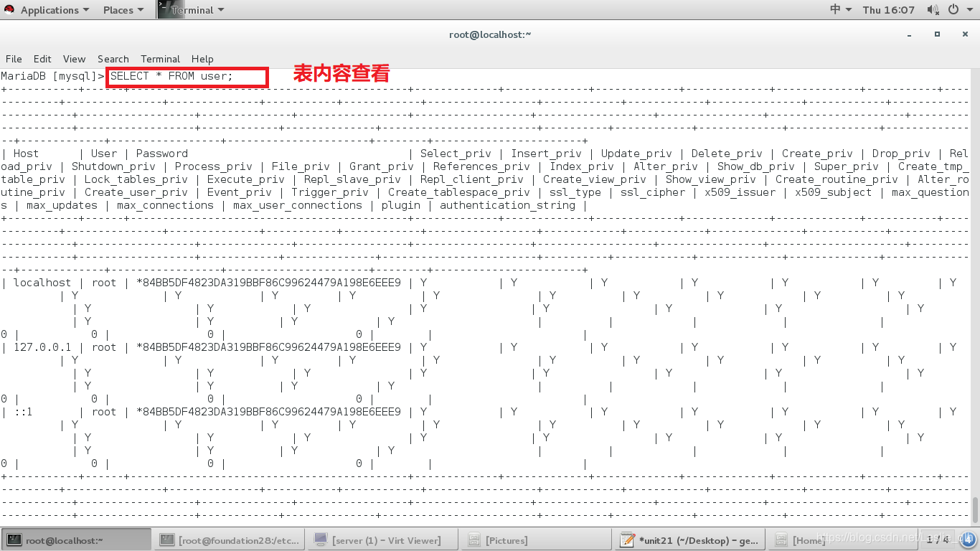980x551 pixels.
Task: Click the notepad icon on unit21 taskbar button
Action: pyautogui.click(x=628, y=540)
